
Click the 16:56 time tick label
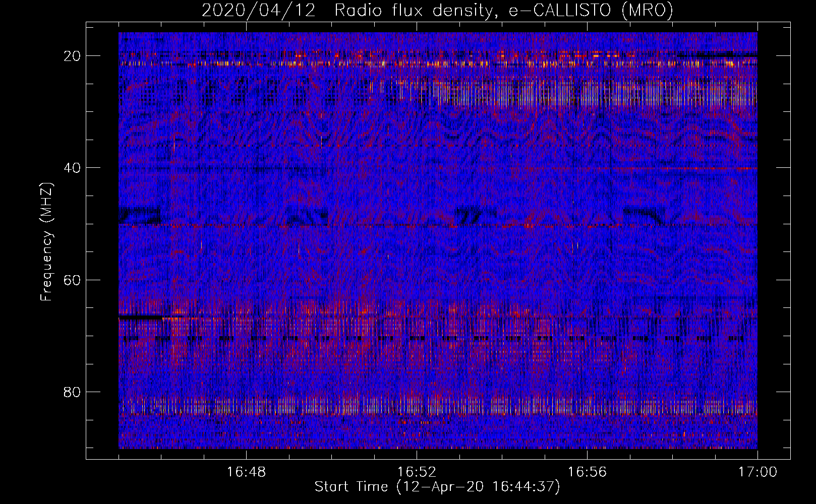[587, 473]
